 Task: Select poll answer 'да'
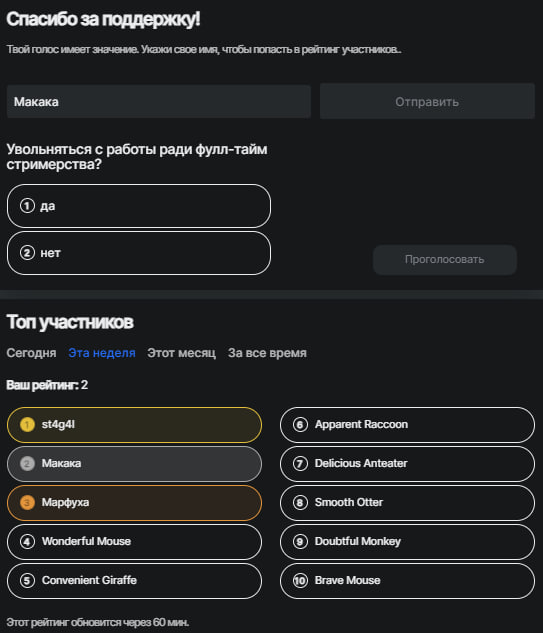point(138,206)
